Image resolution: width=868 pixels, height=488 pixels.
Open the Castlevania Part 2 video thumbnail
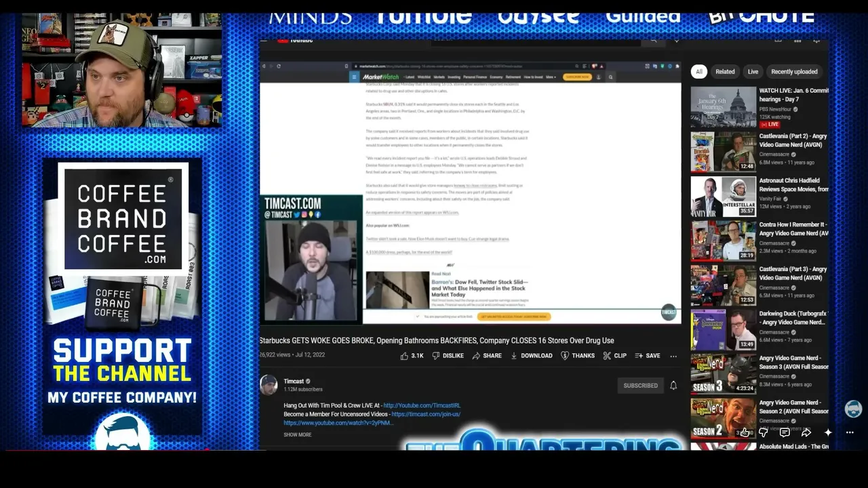(x=724, y=152)
